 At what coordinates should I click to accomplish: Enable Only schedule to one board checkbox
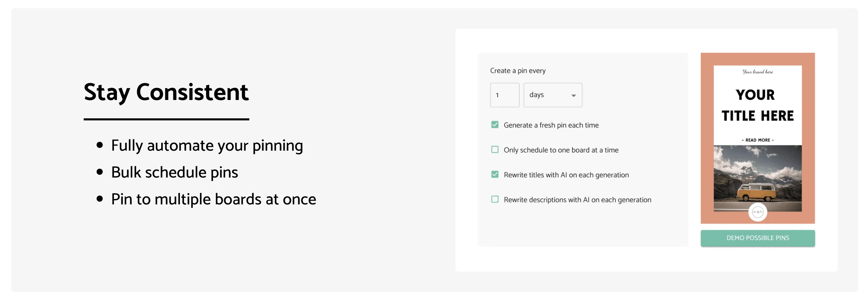[495, 150]
